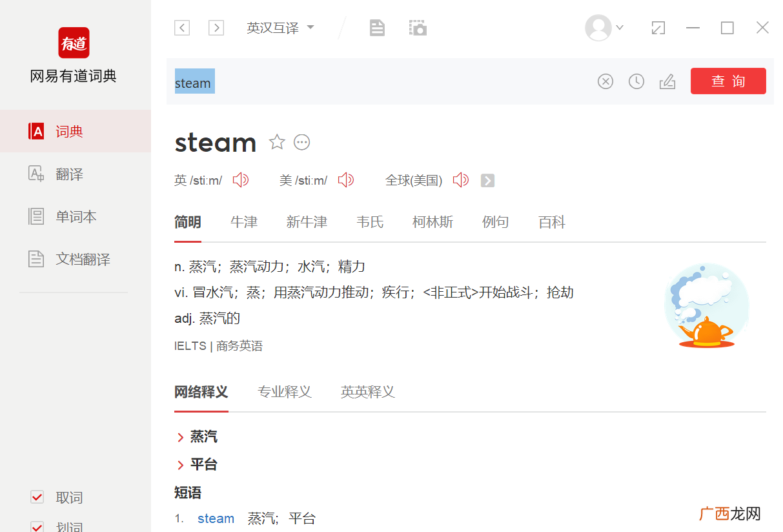Select the 网络释义 tab
Screen dimensions: 783x532
point(201,392)
